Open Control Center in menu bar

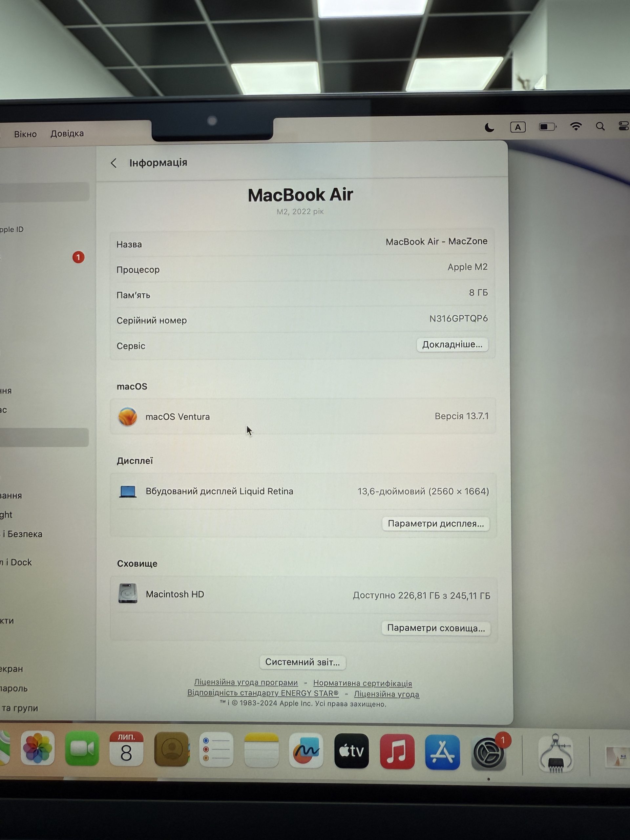pos(624,126)
